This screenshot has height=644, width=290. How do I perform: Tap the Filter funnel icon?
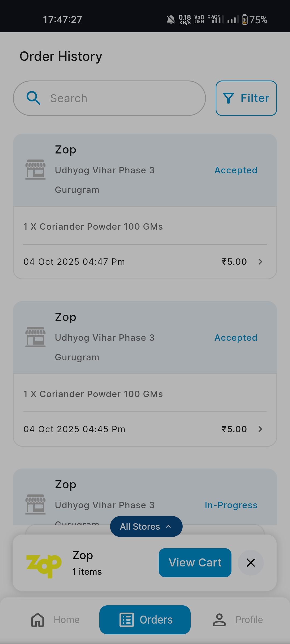[x=229, y=98]
